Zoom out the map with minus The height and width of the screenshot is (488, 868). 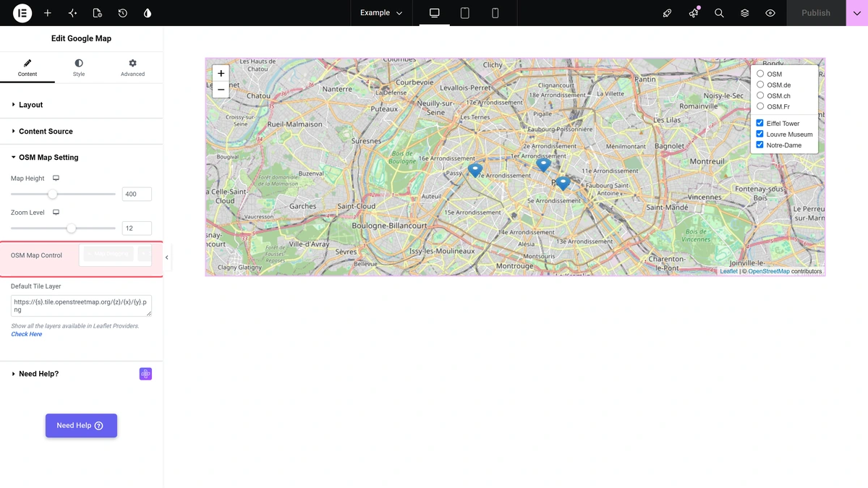point(221,90)
